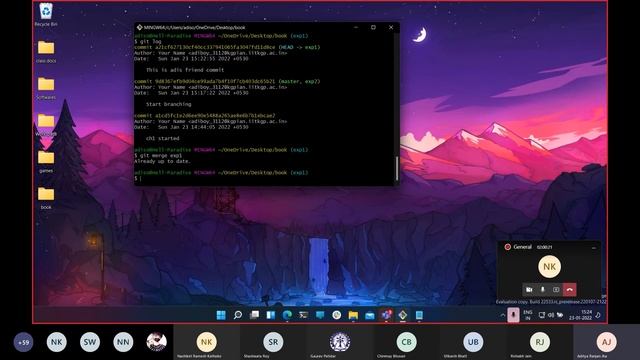Image resolution: width=640 pixels, height=360 pixels.
Task: Click 'Start branching' commit message
Action: (x=169, y=104)
